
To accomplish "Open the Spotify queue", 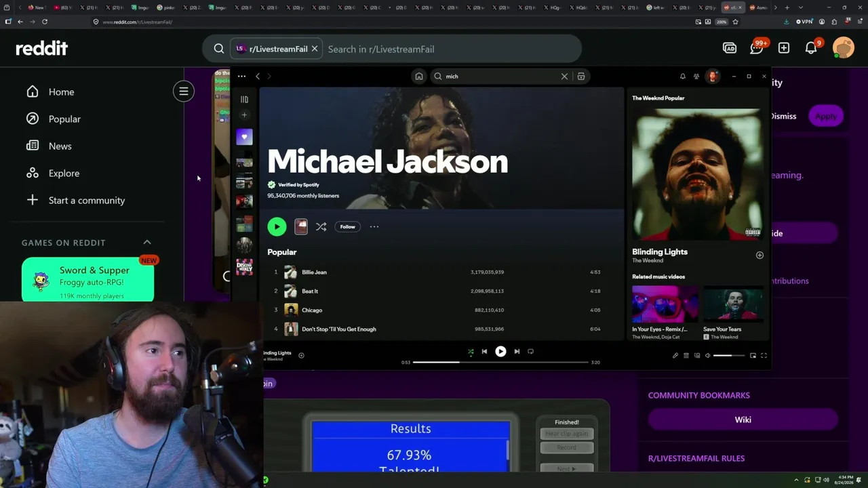I will click(686, 355).
